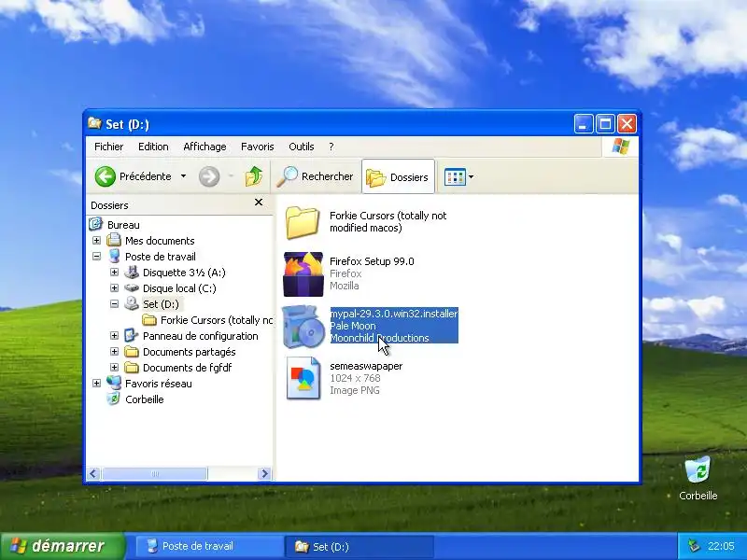Open the Fichier menu
747x560 pixels.
click(x=108, y=147)
